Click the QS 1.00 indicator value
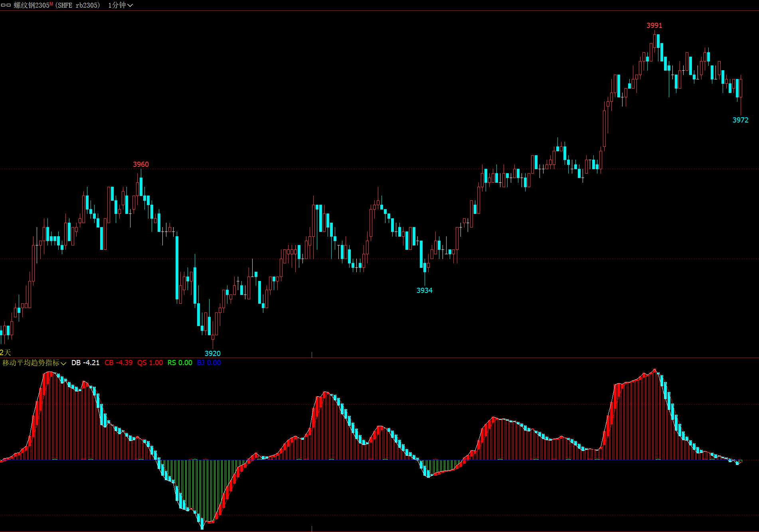759x532 pixels. pos(150,363)
